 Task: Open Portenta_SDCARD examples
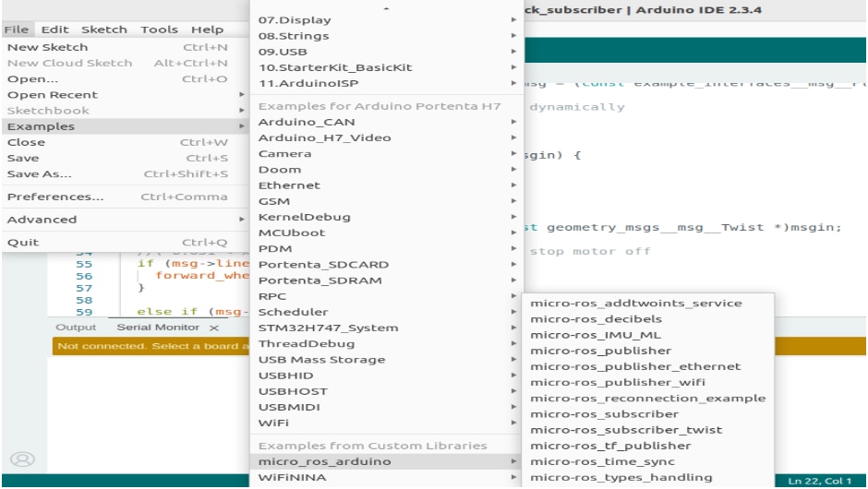click(x=386, y=265)
